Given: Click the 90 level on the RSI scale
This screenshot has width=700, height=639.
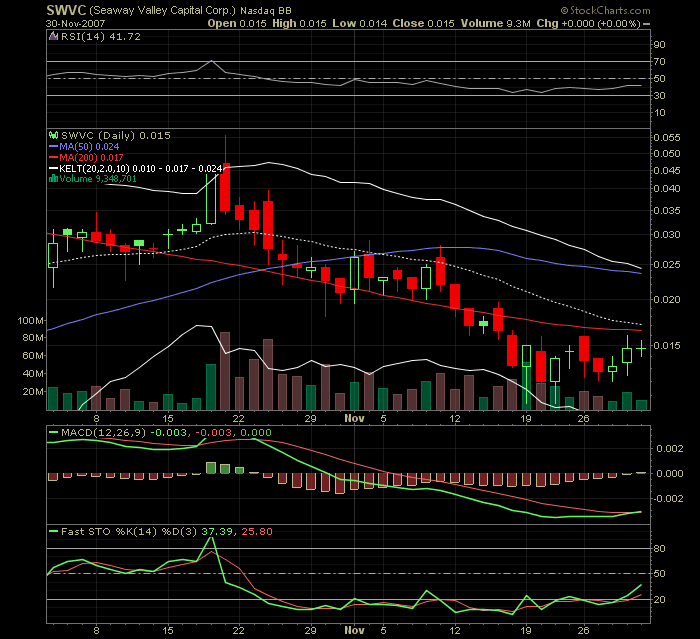Looking at the screenshot, I should 660,45.
